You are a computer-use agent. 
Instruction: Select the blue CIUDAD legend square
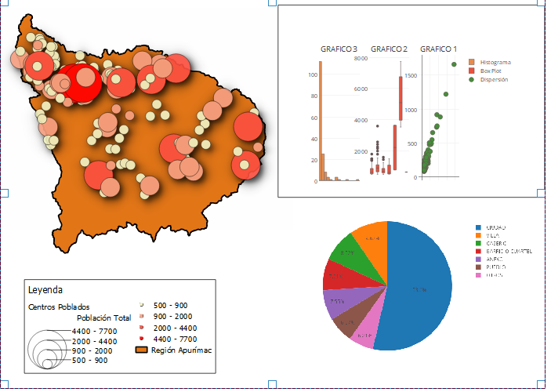click(x=477, y=227)
